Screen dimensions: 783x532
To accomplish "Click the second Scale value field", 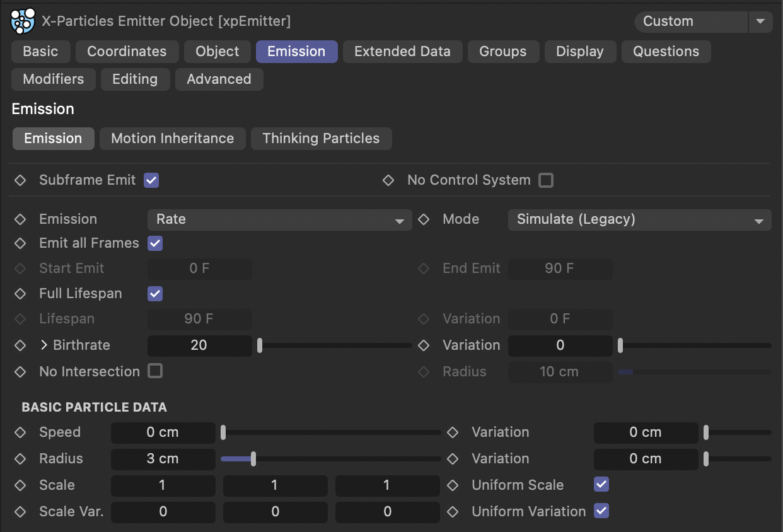I will point(275,485).
